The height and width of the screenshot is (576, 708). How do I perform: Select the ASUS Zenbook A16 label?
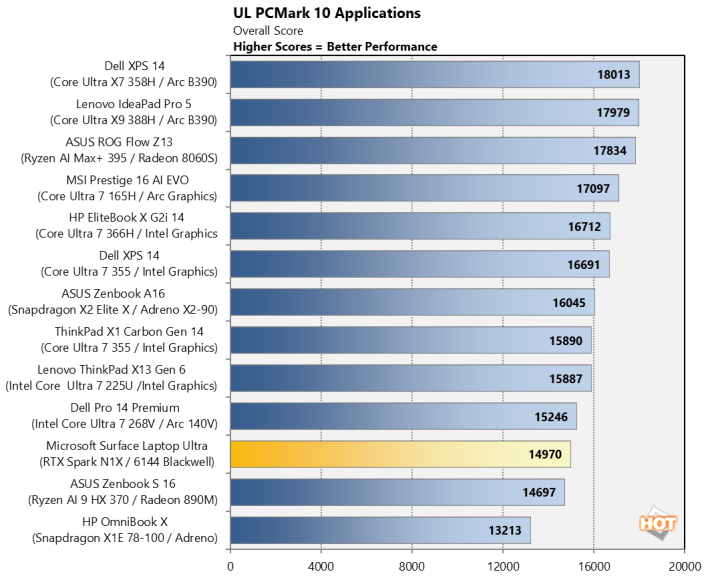click(113, 302)
